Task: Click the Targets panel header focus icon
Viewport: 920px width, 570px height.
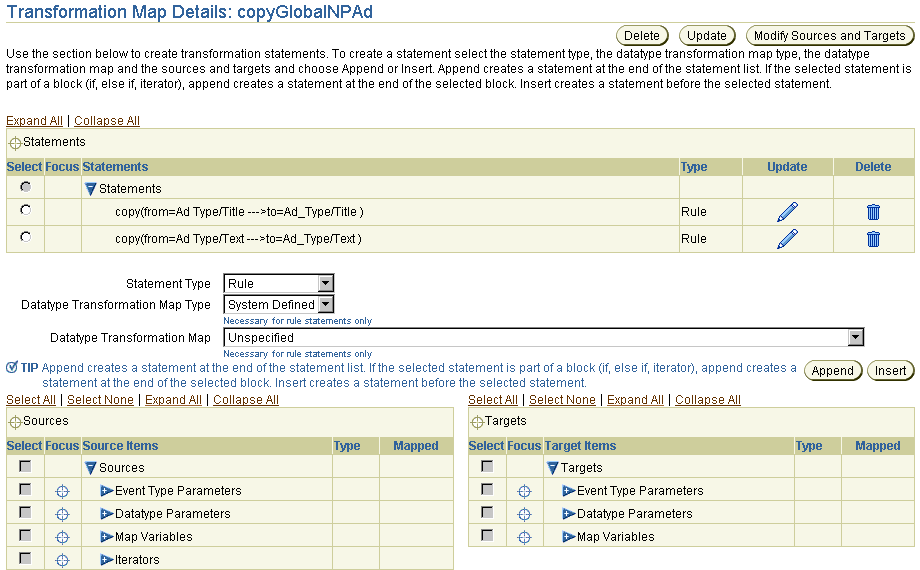Action: click(477, 422)
